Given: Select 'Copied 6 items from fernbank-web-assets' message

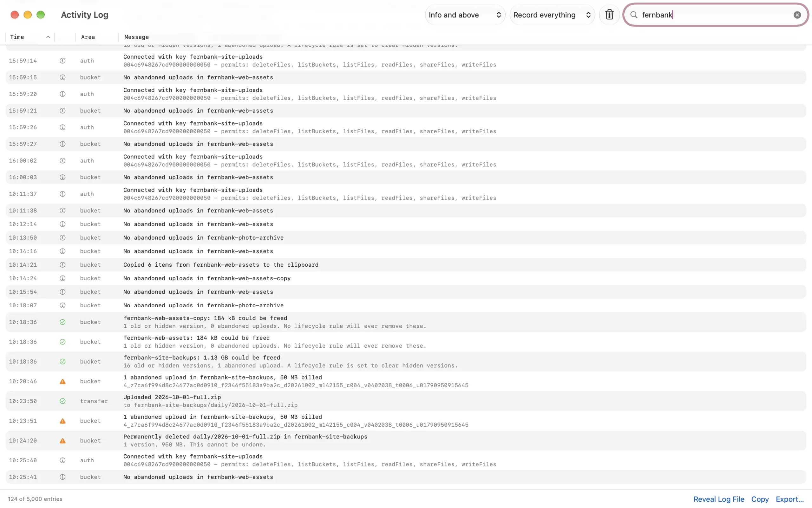Looking at the screenshot, I should (221, 265).
